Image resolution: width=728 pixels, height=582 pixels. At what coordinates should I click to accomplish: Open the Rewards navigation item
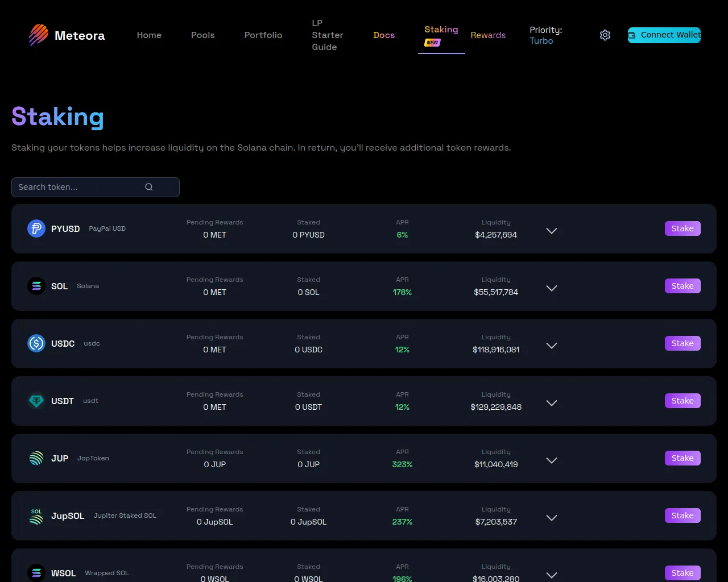tap(488, 35)
